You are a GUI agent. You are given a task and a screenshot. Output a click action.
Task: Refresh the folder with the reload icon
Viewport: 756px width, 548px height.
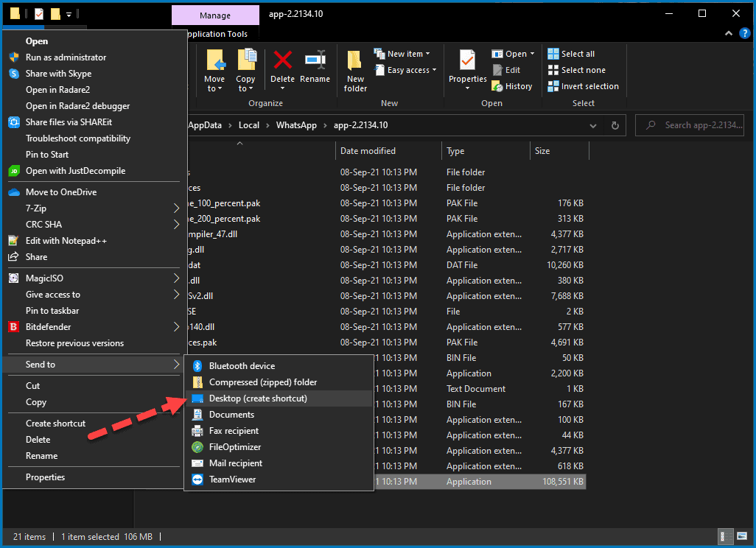coord(615,125)
